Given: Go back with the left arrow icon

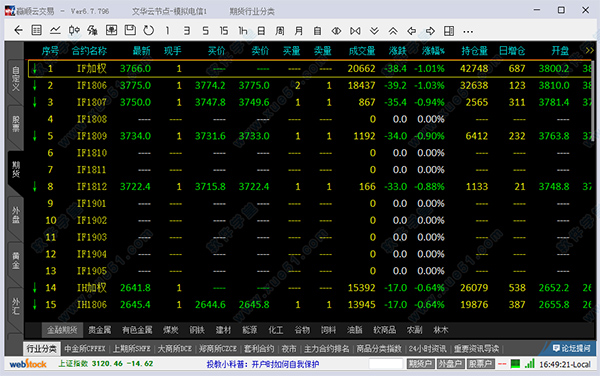Looking at the screenshot, I should click(x=18, y=30).
